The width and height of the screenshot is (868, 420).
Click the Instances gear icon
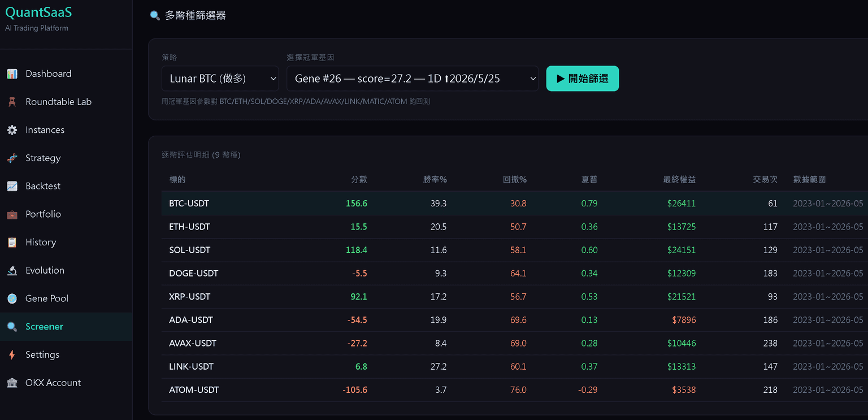pos(12,130)
